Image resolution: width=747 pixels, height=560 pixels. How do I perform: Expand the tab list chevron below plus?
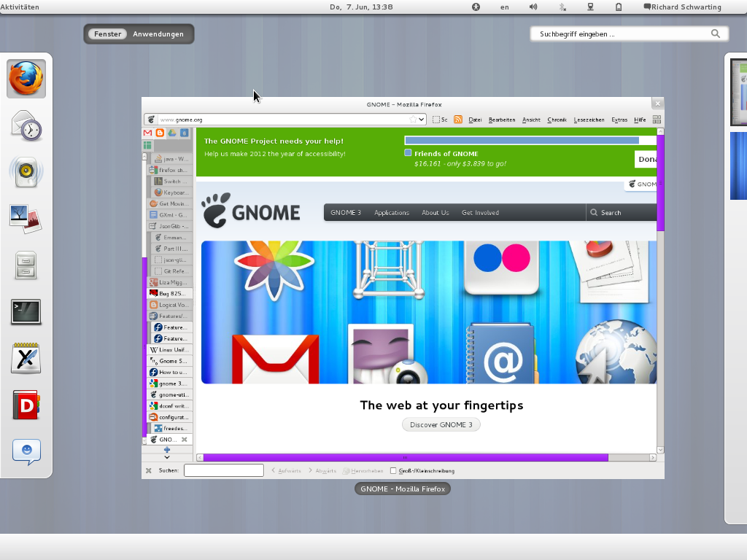[x=167, y=457]
